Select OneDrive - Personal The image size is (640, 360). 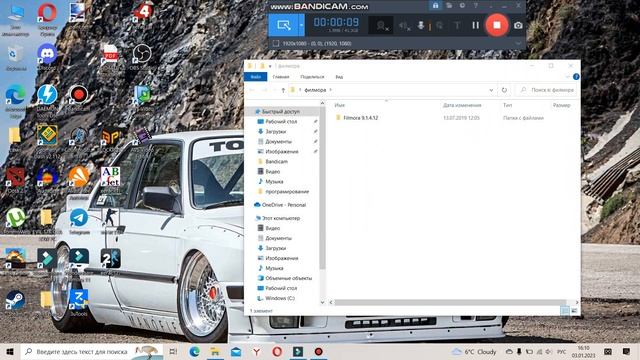point(284,205)
